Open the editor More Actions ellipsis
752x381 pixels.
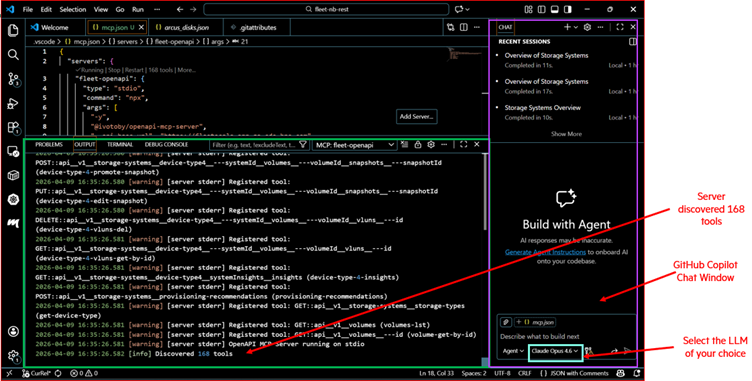[477, 27]
